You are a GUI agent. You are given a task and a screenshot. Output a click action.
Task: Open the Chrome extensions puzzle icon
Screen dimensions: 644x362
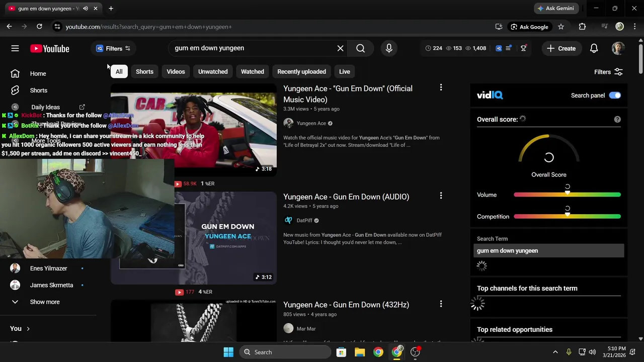(582, 27)
